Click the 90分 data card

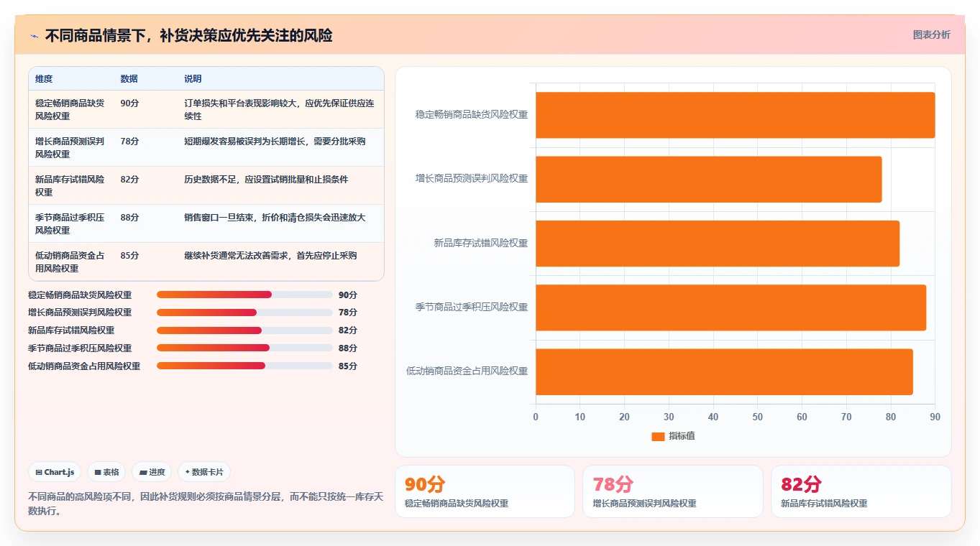485,491
